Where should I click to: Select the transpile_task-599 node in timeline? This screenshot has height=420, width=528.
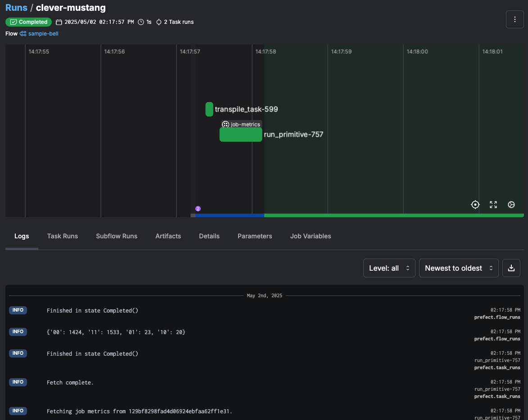[209, 109]
